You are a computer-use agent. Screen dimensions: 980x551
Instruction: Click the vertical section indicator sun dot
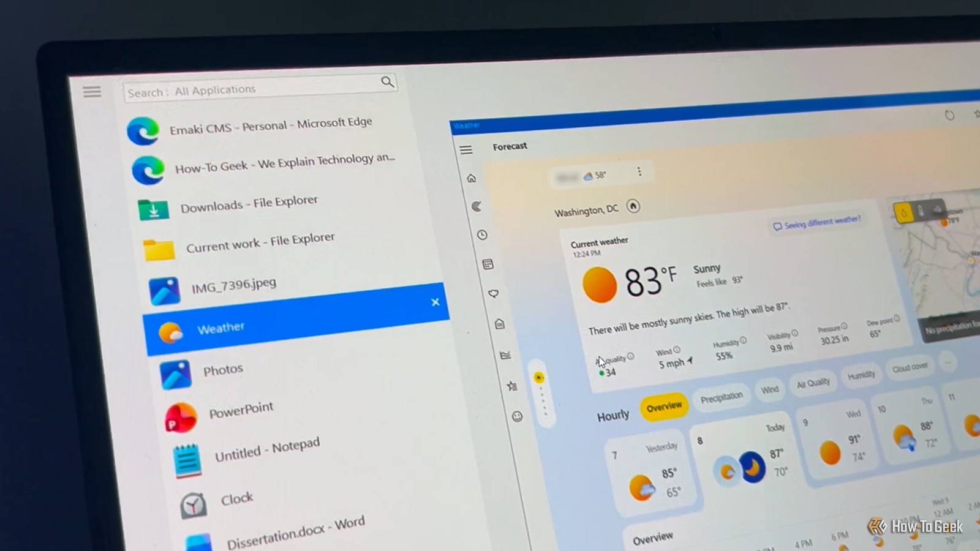point(539,377)
